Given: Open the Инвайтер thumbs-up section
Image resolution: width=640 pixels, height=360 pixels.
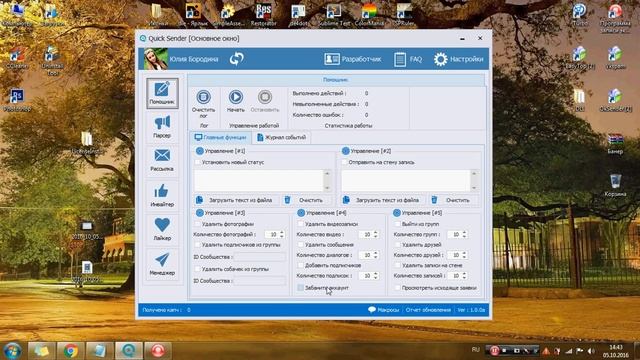Looking at the screenshot, I should click(162, 195).
